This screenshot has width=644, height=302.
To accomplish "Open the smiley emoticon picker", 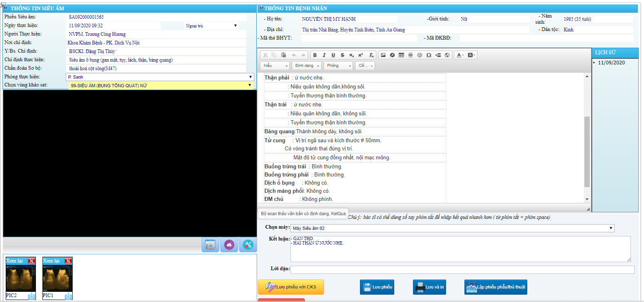I will point(420,55).
